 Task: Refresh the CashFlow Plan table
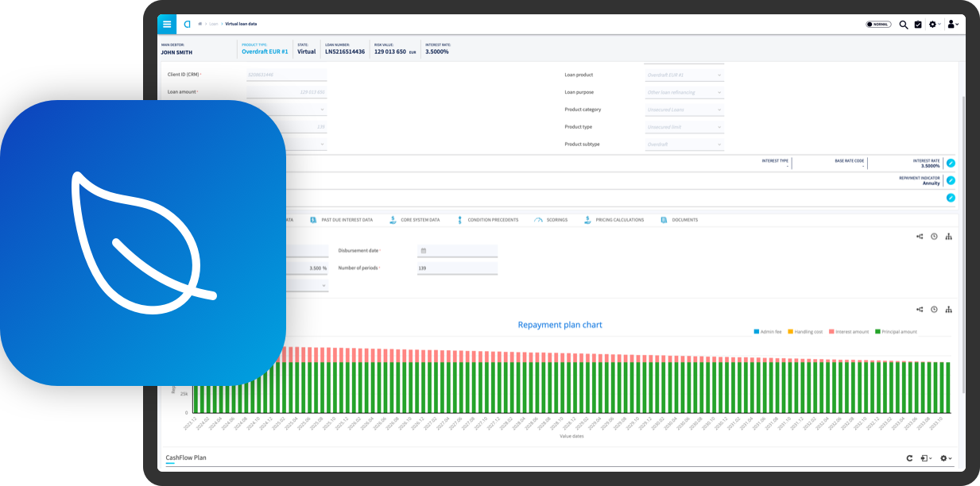(x=909, y=458)
